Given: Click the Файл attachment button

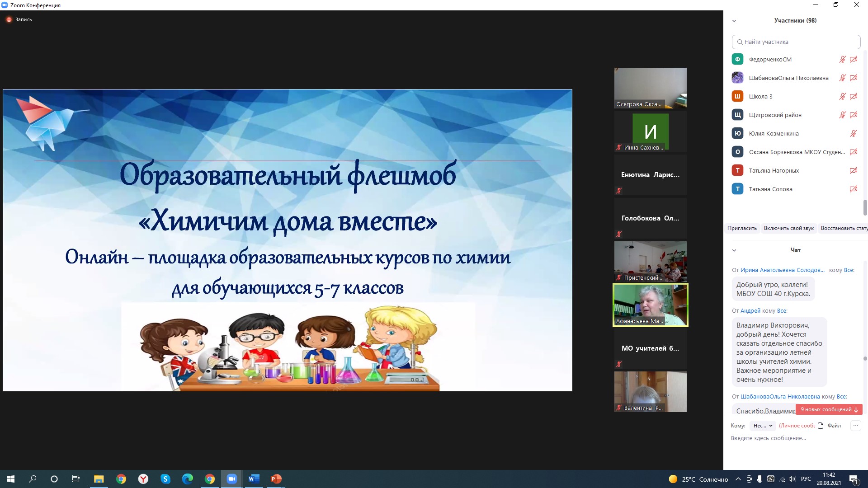Looking at the screenshot, I should [834, 426].
